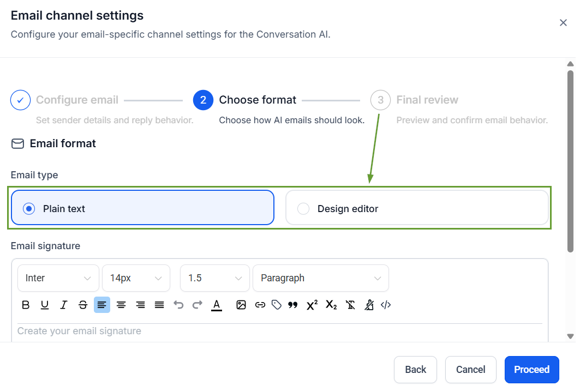Toggle left alignment button
The width and height of the screenshot is (580, 392).
(102, 305)
